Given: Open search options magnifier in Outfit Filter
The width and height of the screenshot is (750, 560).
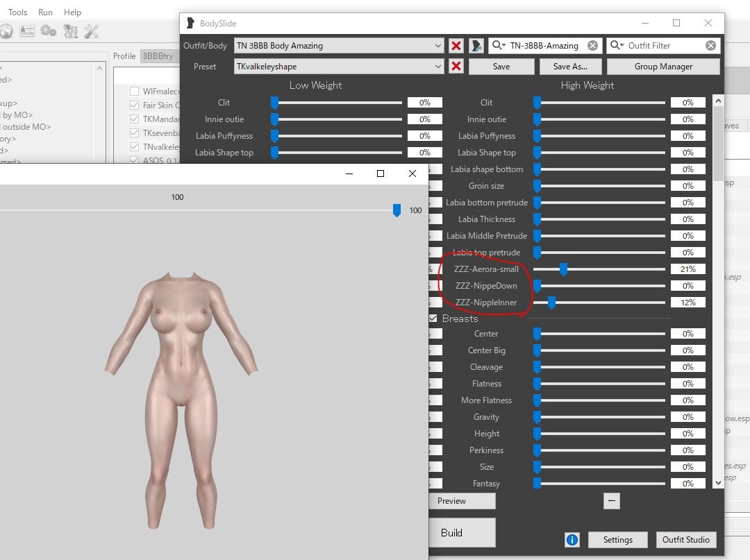Looking at the screenshot, I should pyautogui.click(x=617, y=45).
